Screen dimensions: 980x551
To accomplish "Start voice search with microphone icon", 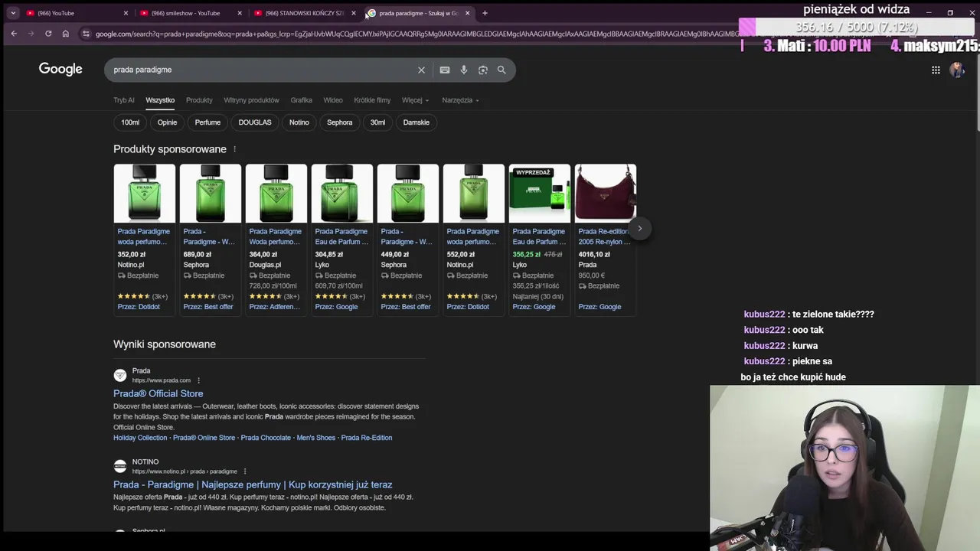I will pos(464,70).
